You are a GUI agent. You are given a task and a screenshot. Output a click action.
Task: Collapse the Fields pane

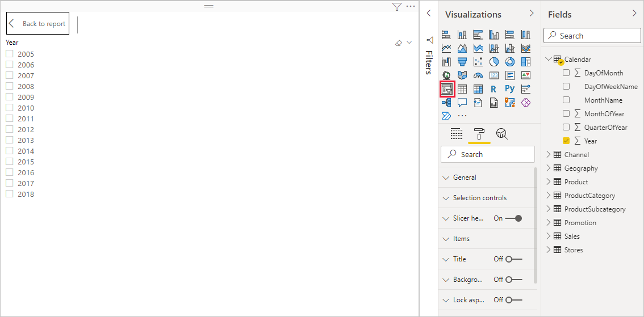[x=634, y=13]
